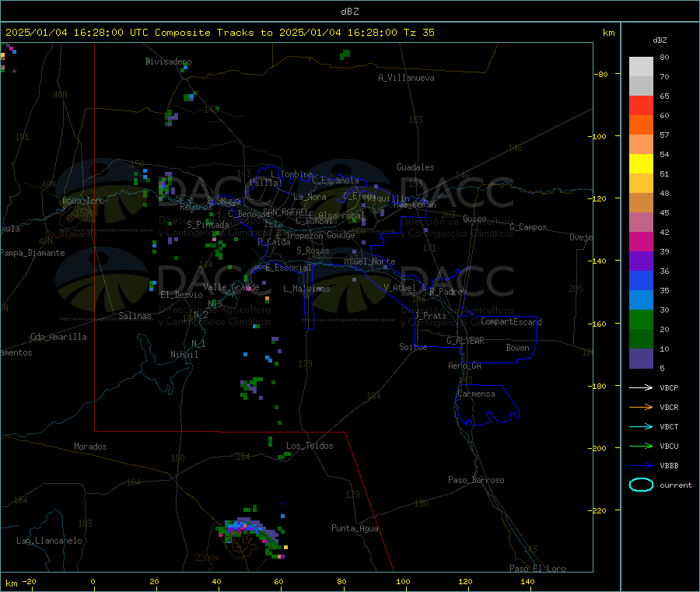Screen dimensions: 700x592
Task: Click the Paso_Barroso map label
Action: (x=476, y=480)
